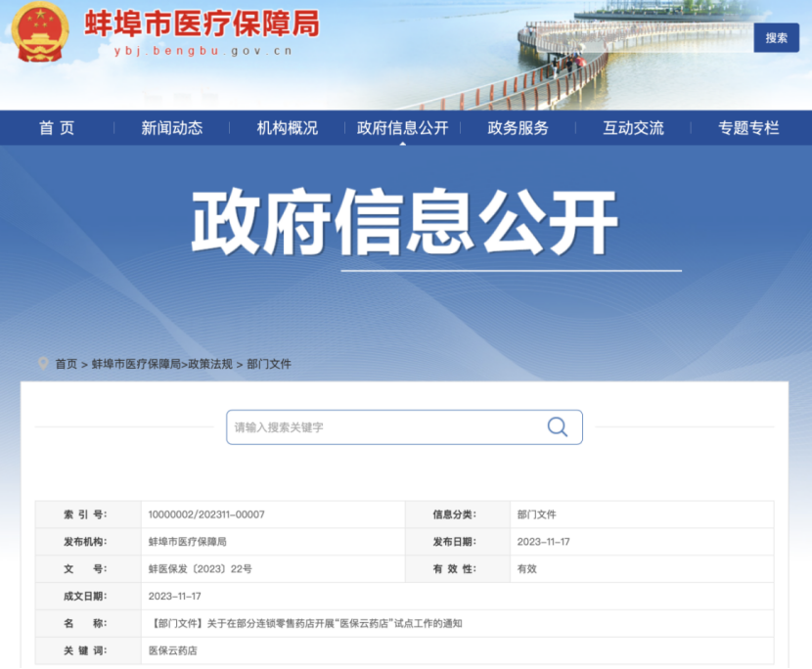This screenshot has width=812, height=669.
Task: Open the 专题专栏 navigation item
Action: click(746, 128)
